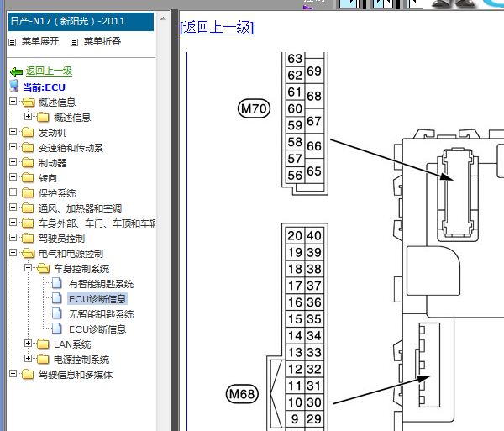This screenshot has height=431, width=504.
Task: Open the 有智能钥匙系统 page
Action: pyautogui.click(x=101, y=284)
